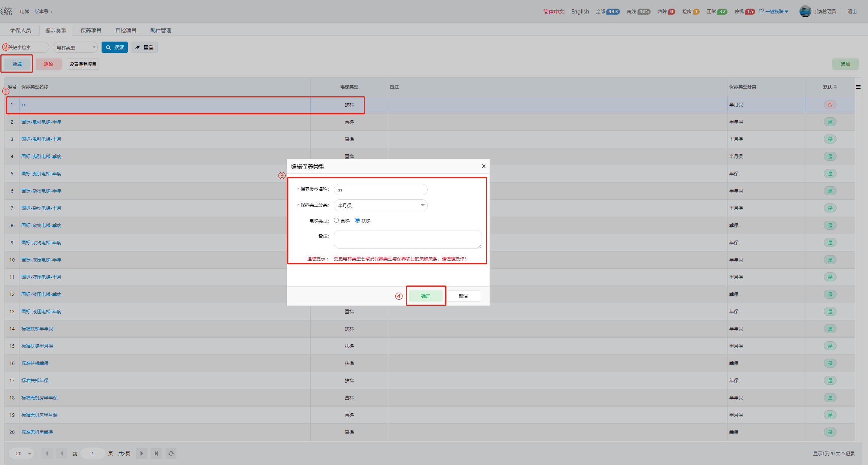Select the 扶梯 radio option
Image resolution: width=868 pixels, height=465 pixels.
[357, 220]
